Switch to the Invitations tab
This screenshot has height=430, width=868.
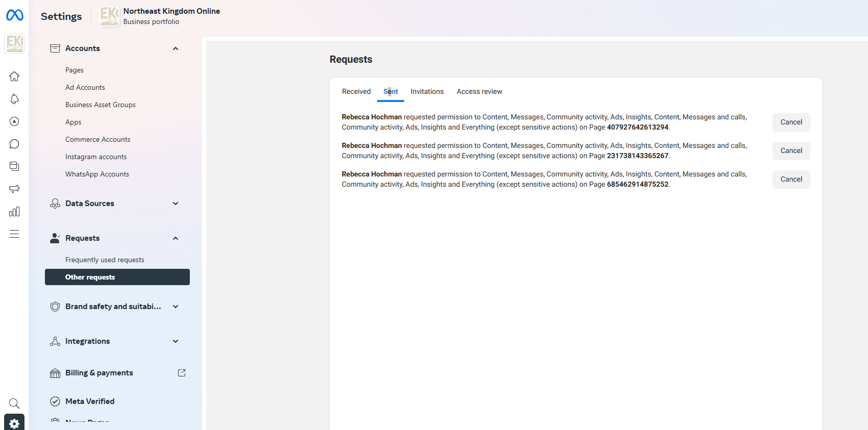[x=427, y=92]
